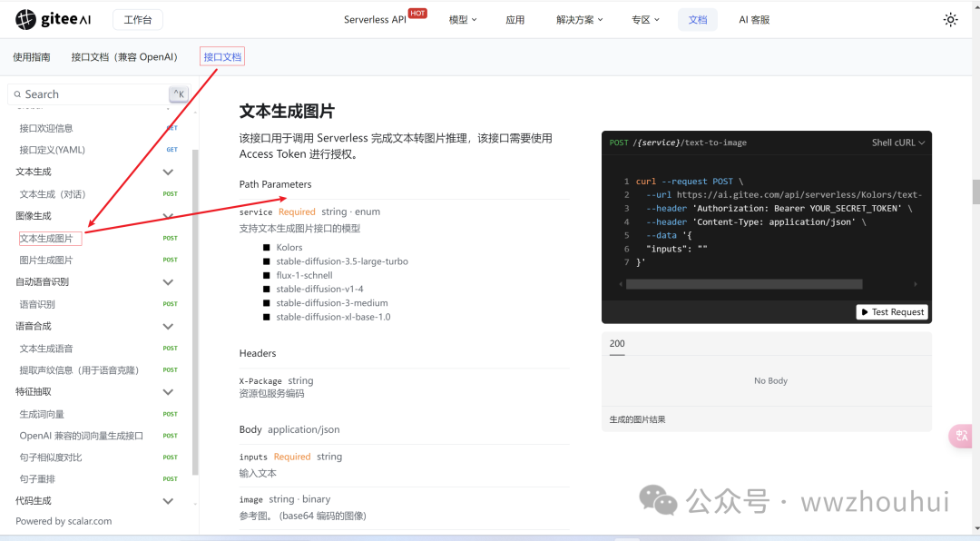Click the 图像生成 section heading
The image size is (980, 541).
34,216
